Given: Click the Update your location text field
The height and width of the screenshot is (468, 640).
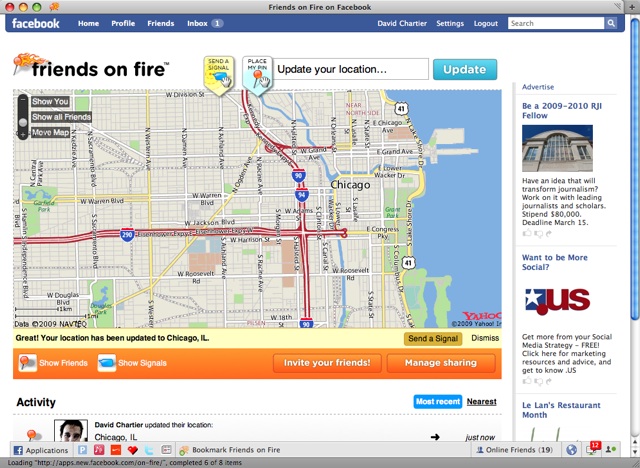Looking at the screenshot, I should (x=351, y=69).
